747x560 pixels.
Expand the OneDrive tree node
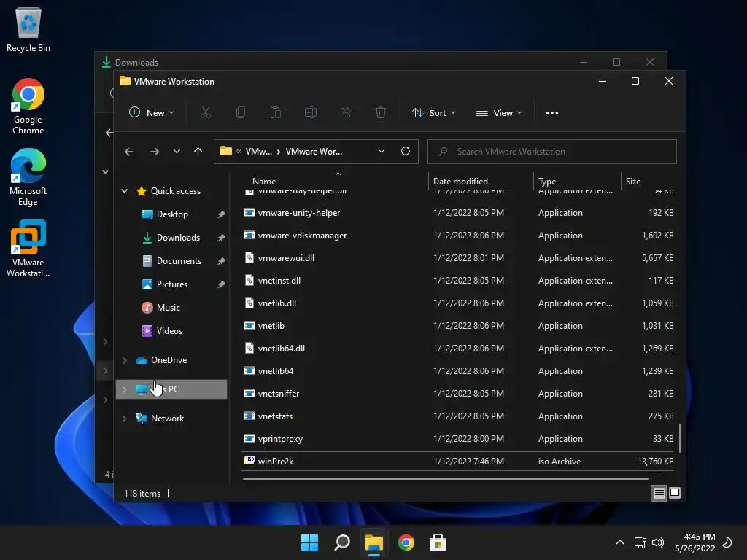click(124, 360)
